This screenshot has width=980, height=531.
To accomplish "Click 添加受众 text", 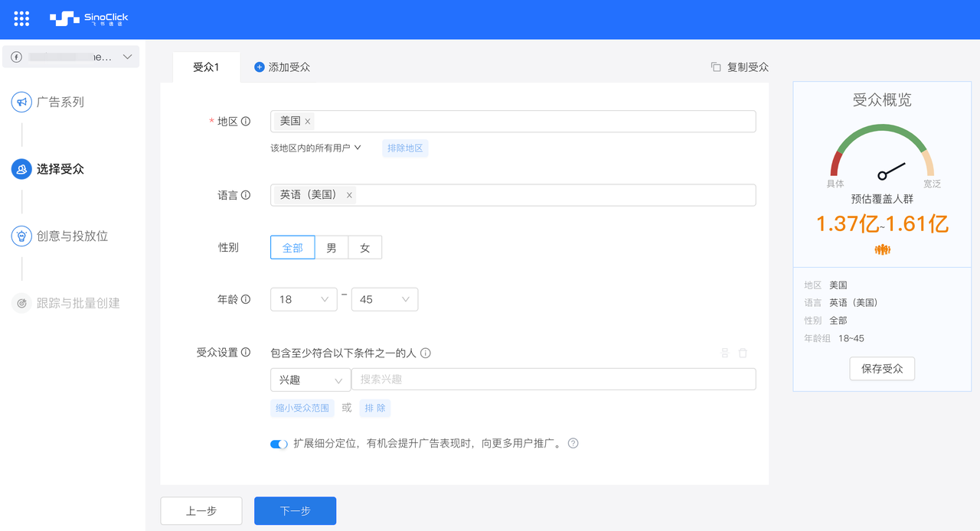I will pos(289,67).
